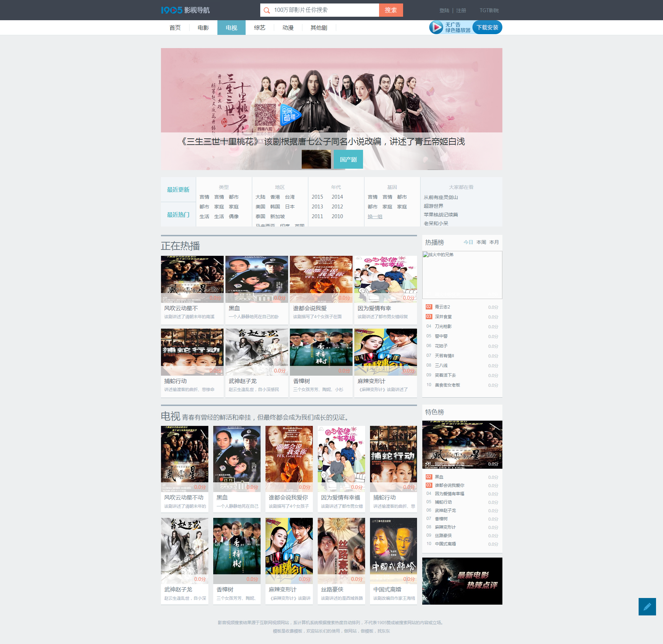This screenshot has height=644, width=663.
Task: Open 武神赵子龙 poster in 正在热播
Action: pos(257,352)
